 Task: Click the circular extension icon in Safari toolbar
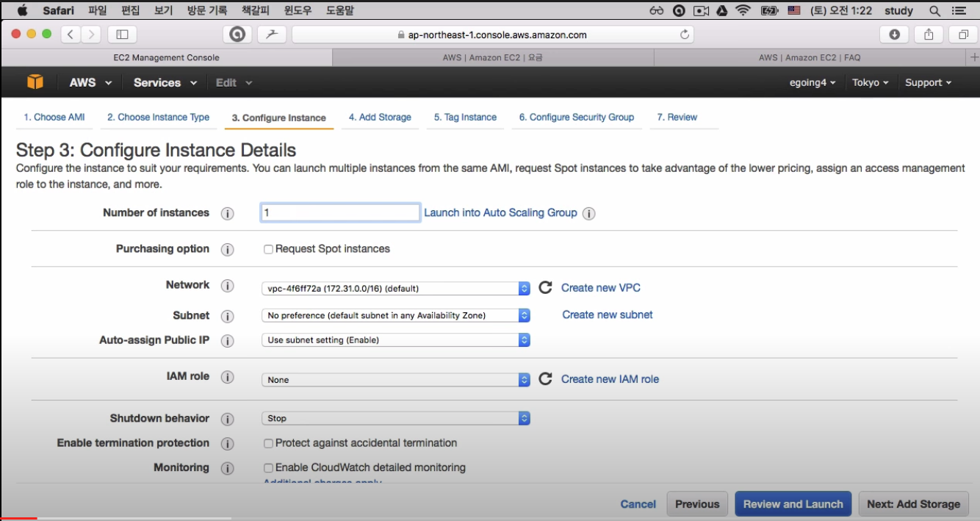(x=237, y=34)
